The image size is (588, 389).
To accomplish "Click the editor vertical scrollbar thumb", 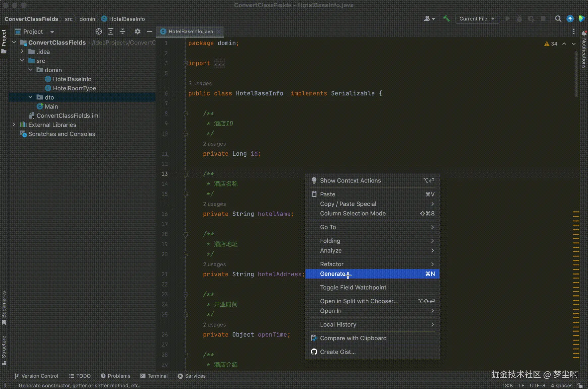I will coord(576,73).
